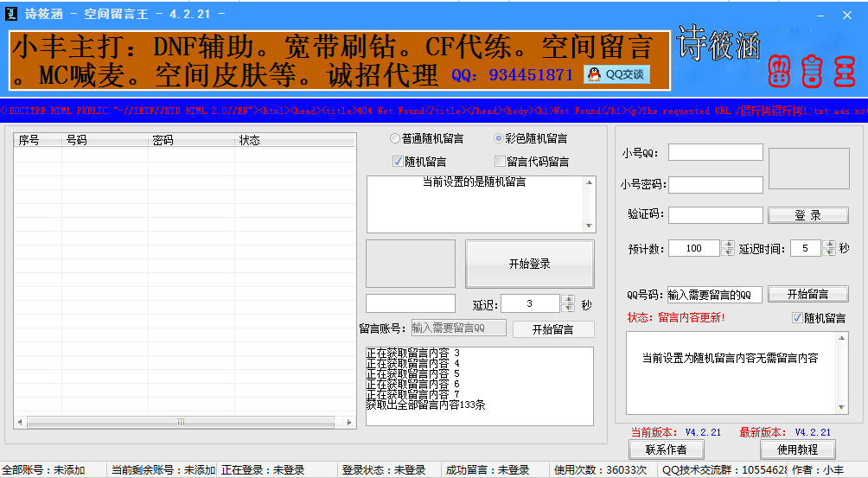Viewport: 868px width, 478px height.
Task: Click text 当前设置为随机留言内容无需留言内容
Action: point(731,358)
